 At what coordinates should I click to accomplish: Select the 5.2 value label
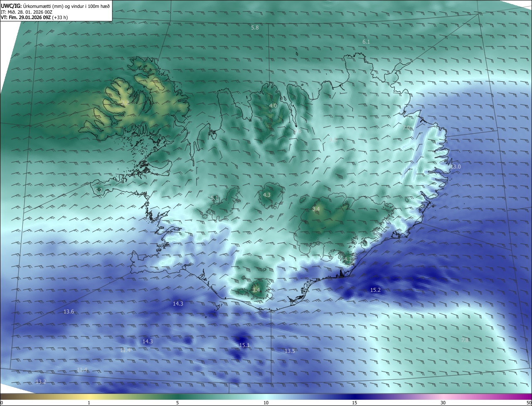click(99, 190)
